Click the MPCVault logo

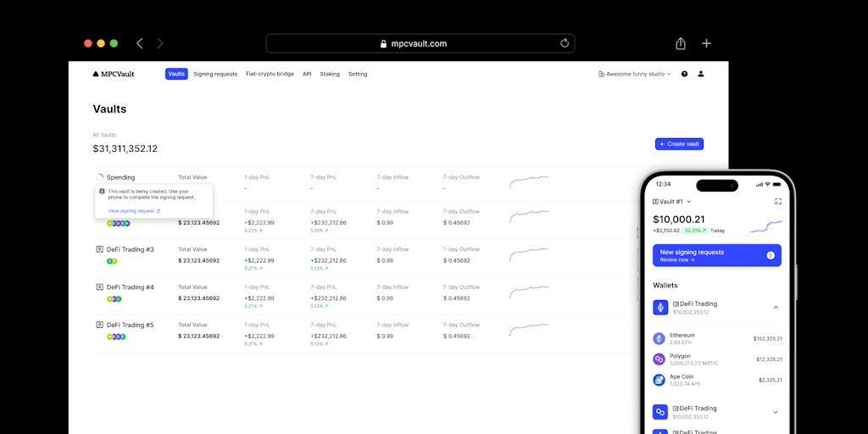[114, 74]
